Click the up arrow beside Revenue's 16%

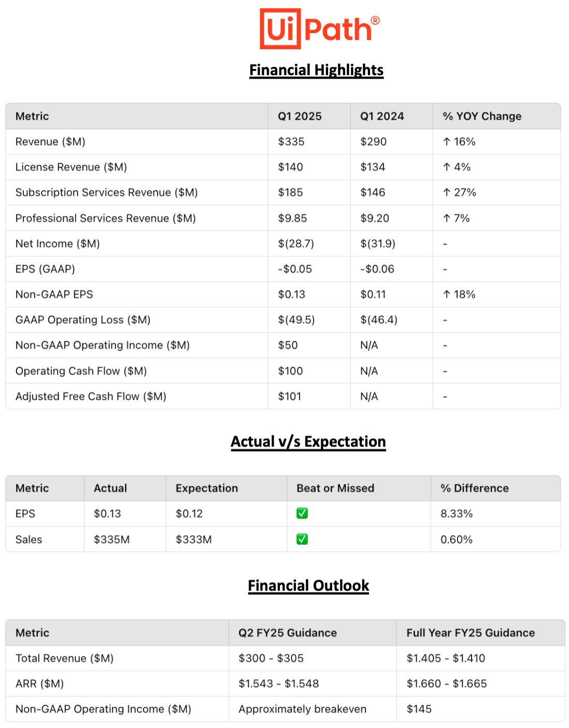pos(447,142)
